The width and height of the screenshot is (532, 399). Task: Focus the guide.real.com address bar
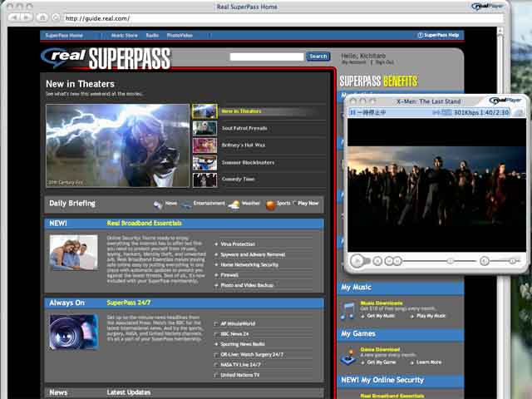283,18
